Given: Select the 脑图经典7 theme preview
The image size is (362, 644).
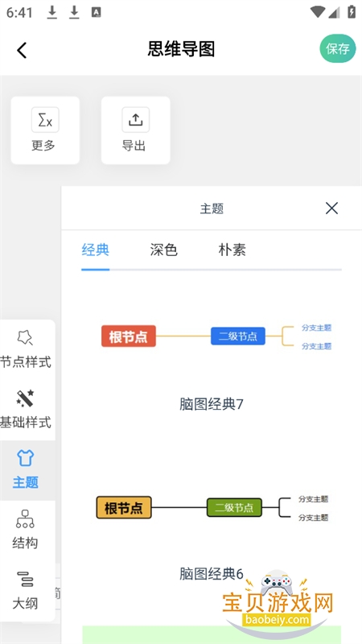Looking at the screenshot, I should (216, 336).
